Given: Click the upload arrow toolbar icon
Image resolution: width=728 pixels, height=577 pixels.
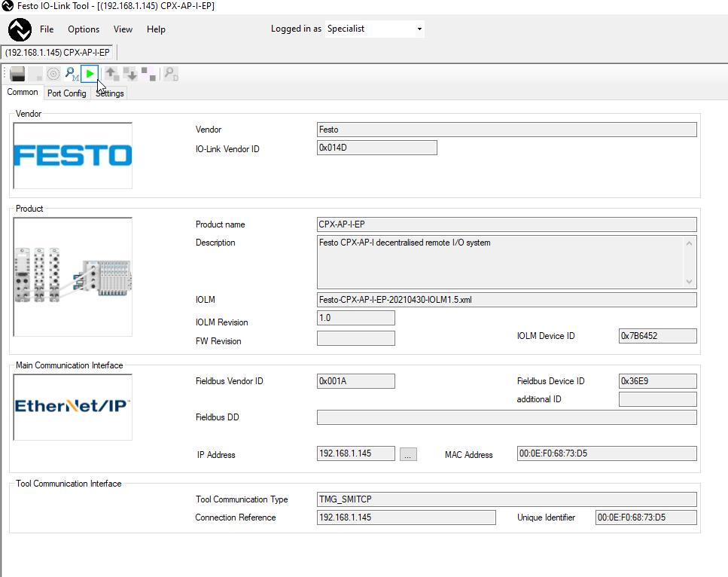Looking at the screenshot, I should pyautogui.click(x=111, y=74).
